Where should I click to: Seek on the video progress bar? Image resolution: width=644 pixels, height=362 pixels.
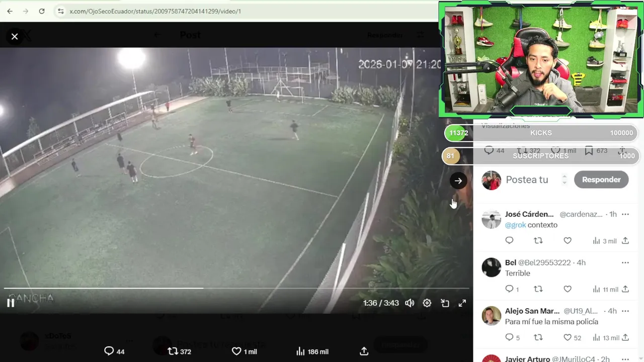pos(236,288)
